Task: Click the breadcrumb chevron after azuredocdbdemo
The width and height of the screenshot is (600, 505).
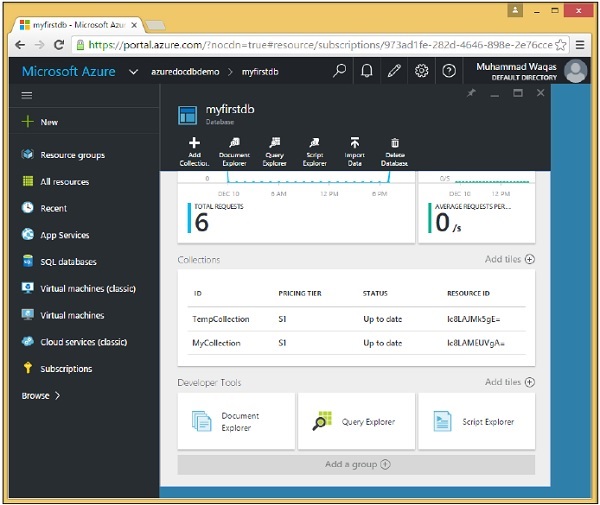Action: click(230, 72)
